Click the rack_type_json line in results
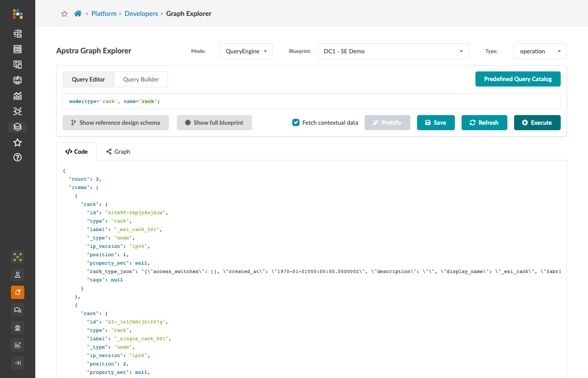 click(x=324, y=271)
